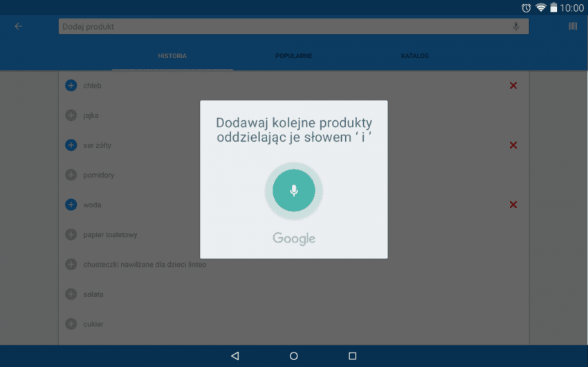Tap the 'Dodawaj kolejne produkty' dialog prompt
Image resolution: width=588 pixels, height=367 pixels.
coord(294,130)
